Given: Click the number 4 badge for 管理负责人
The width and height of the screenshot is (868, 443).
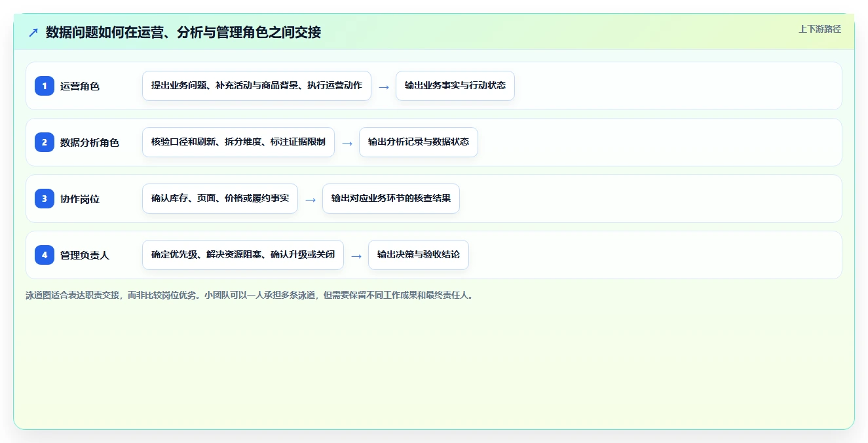Looking at the screenshot, I should point(45,255).
